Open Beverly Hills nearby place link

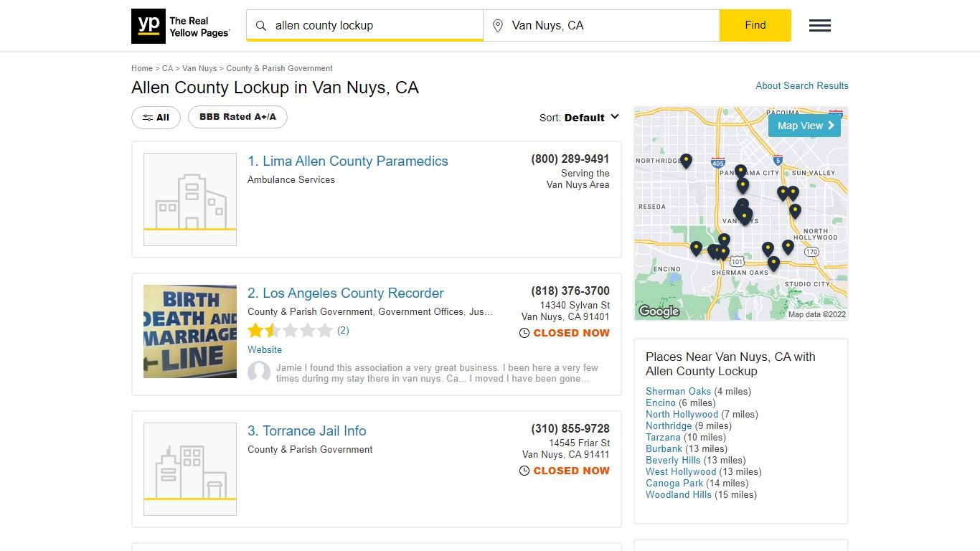(x=673, y=461)
